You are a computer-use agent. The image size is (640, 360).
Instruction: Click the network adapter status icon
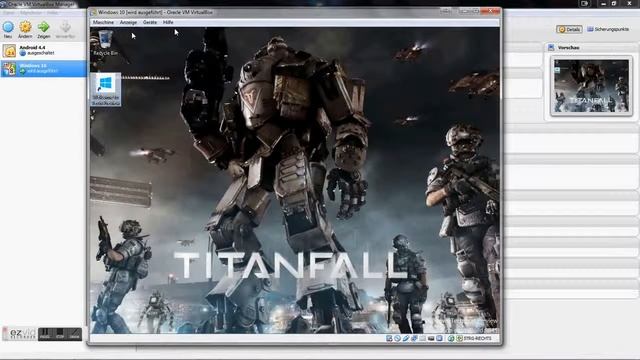[414, 338]
